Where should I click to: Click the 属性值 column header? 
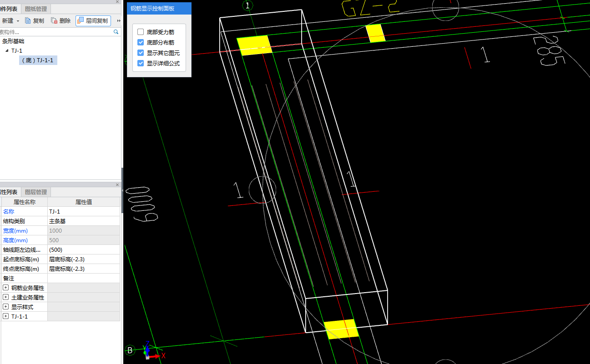tap(84, 202)
